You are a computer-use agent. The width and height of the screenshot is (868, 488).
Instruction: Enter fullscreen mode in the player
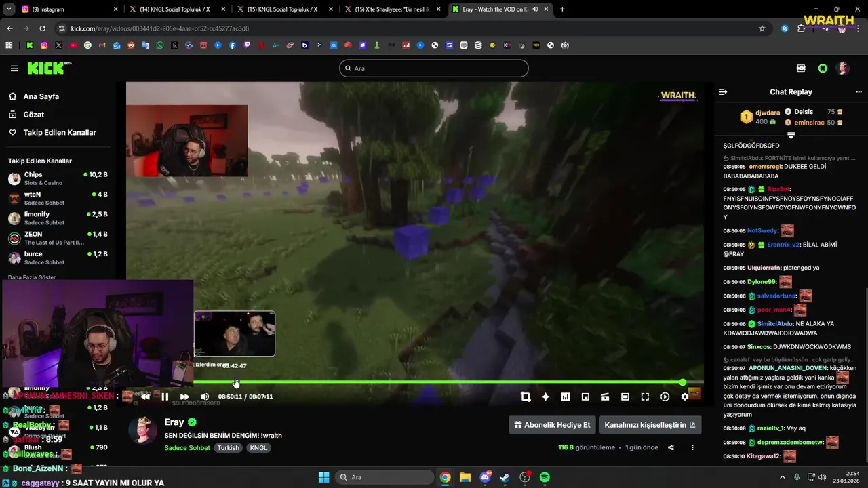click(x=645, y=396)
